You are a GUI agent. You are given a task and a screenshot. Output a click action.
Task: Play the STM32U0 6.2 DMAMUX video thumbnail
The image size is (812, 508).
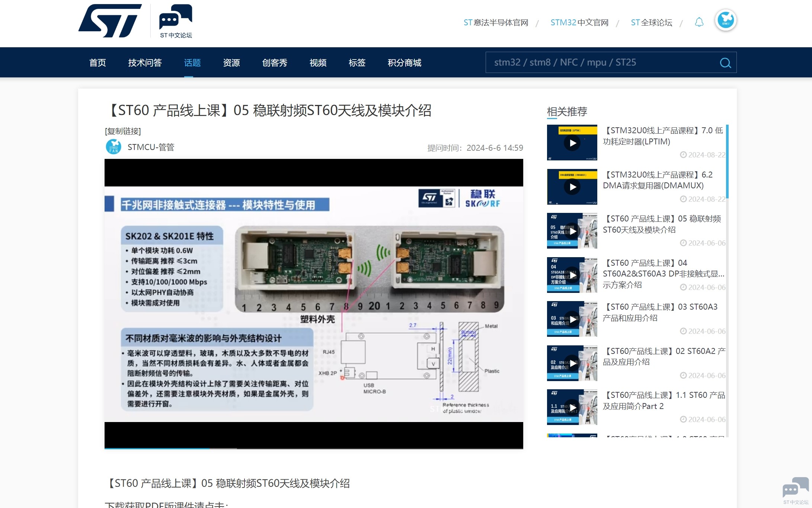click(x=572, y=187)
